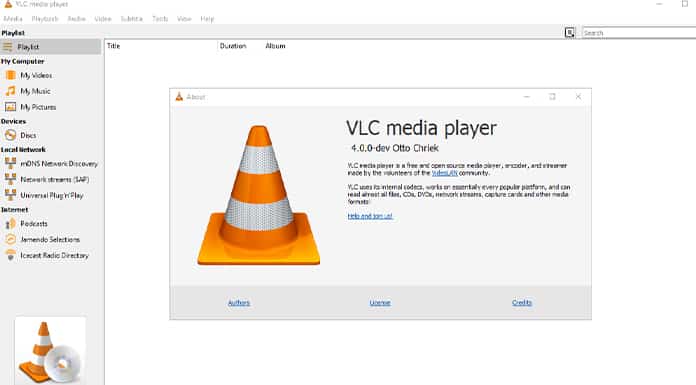Open the View menu
The height and width of the screenshot is (385, 696).
[x=184, y=19]
